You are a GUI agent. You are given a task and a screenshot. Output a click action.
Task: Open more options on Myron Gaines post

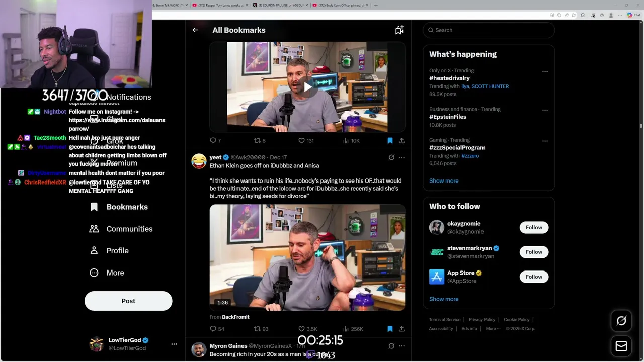coord(401,346)
